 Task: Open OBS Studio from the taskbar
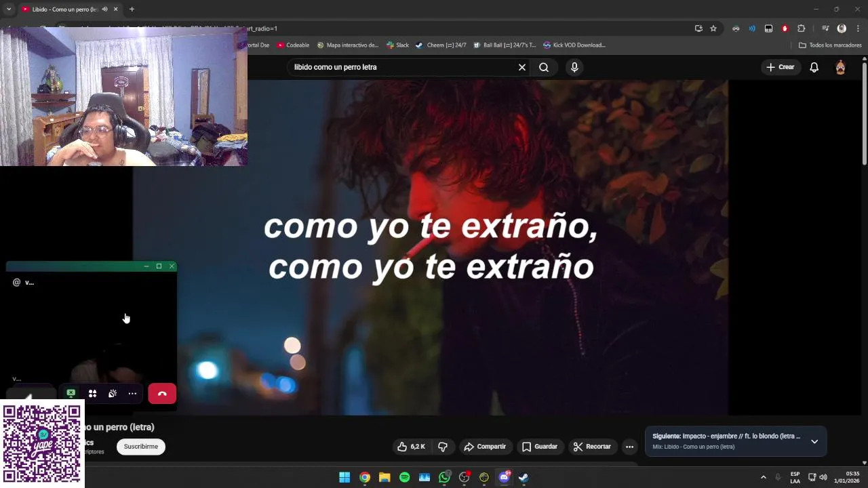tap(465, 477)
